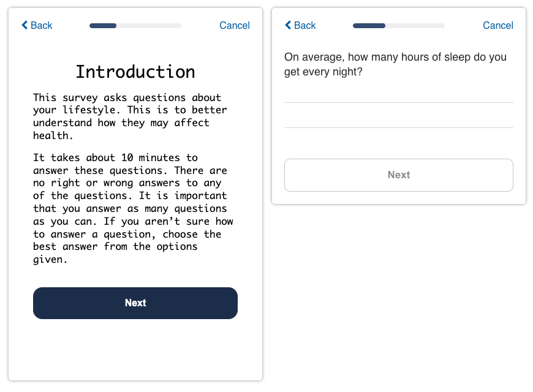Click the paragraph starting "It takes about 10 minutes"
533x392 pixels.
point(132,208)
